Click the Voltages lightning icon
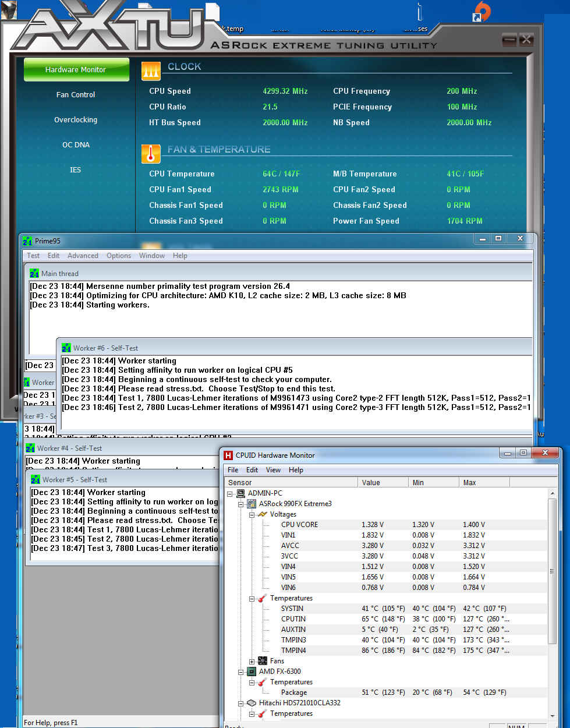Screen dimensions: 570x728 pos(263,514)
